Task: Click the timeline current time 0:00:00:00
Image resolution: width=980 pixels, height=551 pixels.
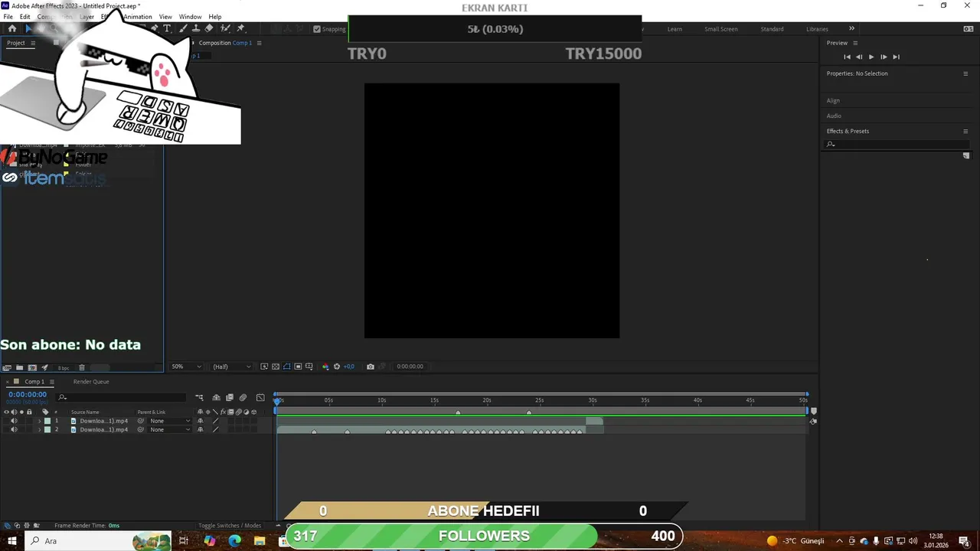Action: point(28,394)
